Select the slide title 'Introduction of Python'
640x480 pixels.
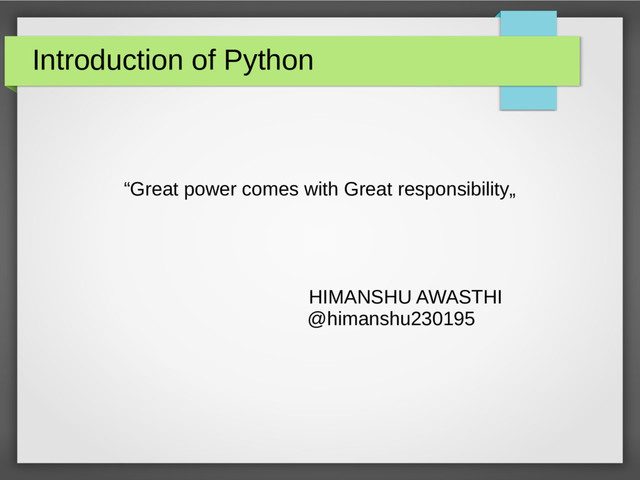coord(173,60)
